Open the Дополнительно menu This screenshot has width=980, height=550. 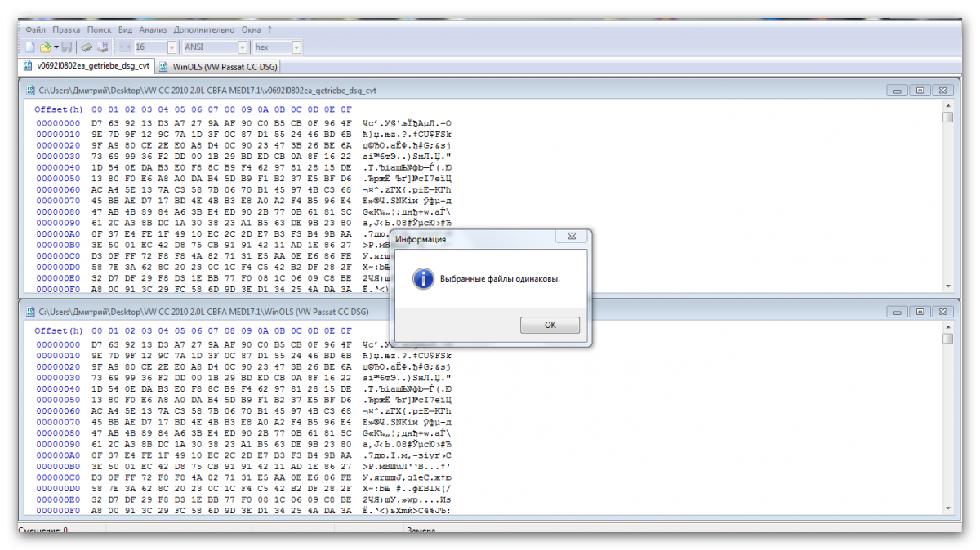click(204, 29)
